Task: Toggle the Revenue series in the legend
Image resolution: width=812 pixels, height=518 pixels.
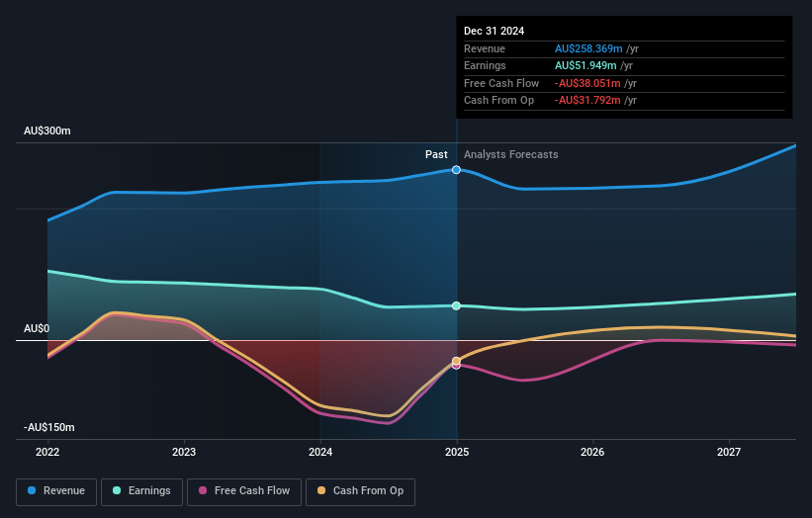Action: (57, 491)
